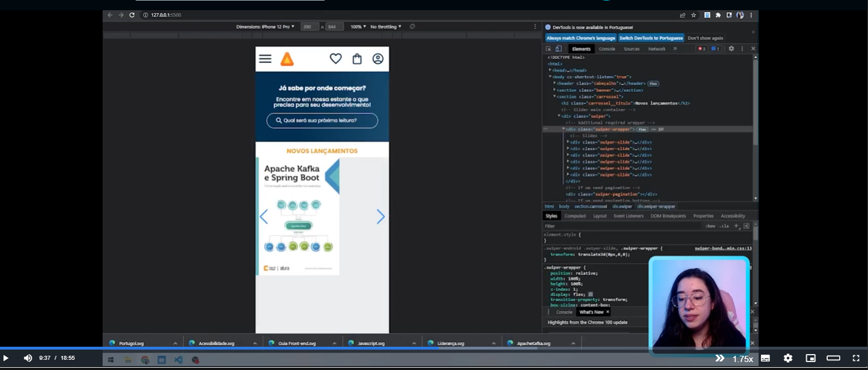Screen dimensions: 868x370
Task: Bookmark the page with the star icon
Action: click(693, 15)
